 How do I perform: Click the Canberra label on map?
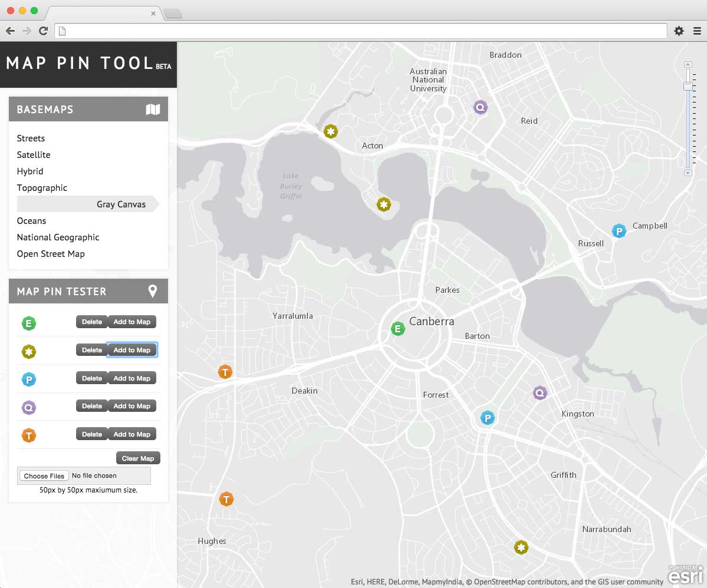(432, 321)
